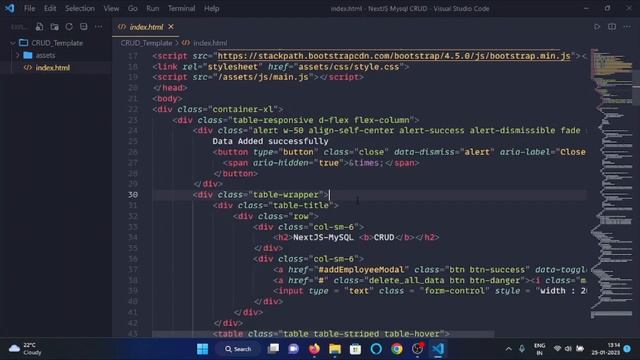Open the bootstrap.min.js CDN link

(394, 56)
